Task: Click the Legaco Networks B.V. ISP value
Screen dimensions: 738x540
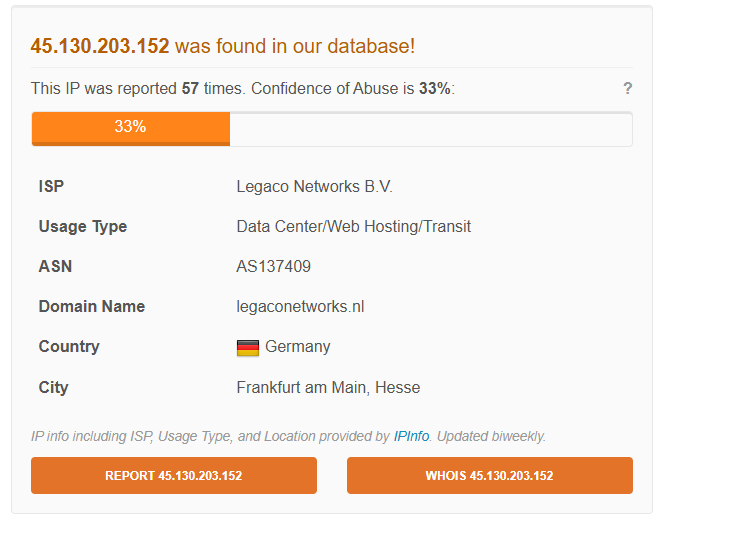Action: [x=314, y=187]
